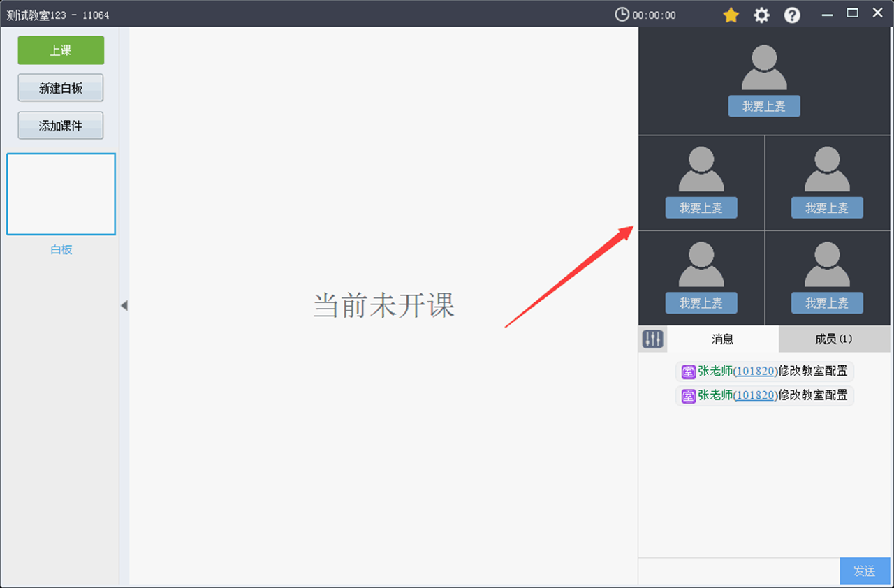The width and height of the screenshot is (894, 588).
Task: Add courseware with the 添加课件 button
Action: (61, 125)
